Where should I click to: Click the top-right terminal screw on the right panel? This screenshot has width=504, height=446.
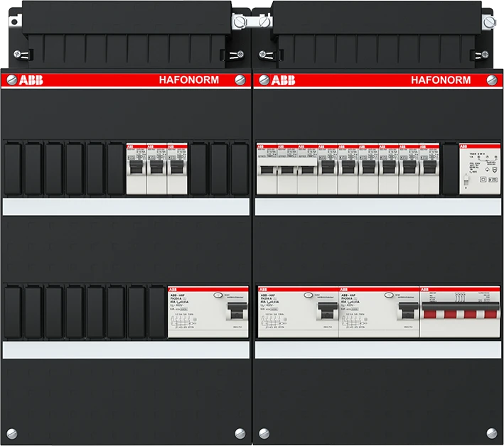pos(488,23)
